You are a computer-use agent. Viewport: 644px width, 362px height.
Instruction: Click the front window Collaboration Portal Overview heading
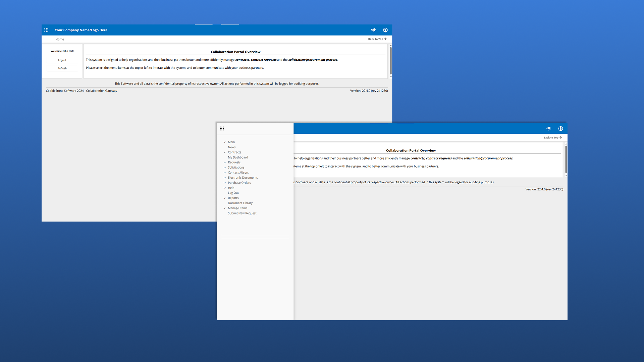click(x=411, y=150)
